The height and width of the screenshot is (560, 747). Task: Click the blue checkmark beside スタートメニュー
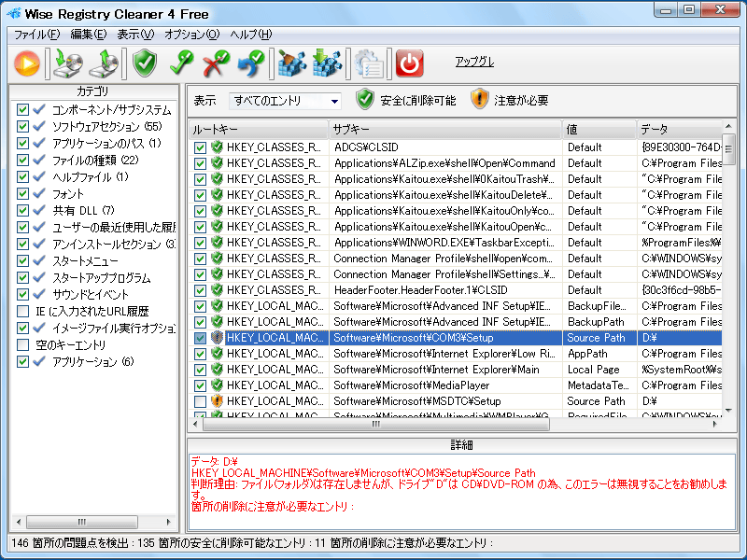tap(39, 260)
